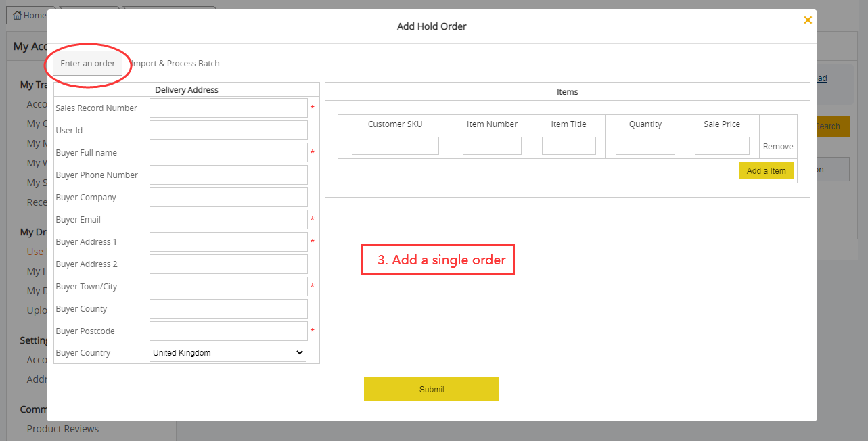Click into the Buyer Email field

[x=228, y=220]
